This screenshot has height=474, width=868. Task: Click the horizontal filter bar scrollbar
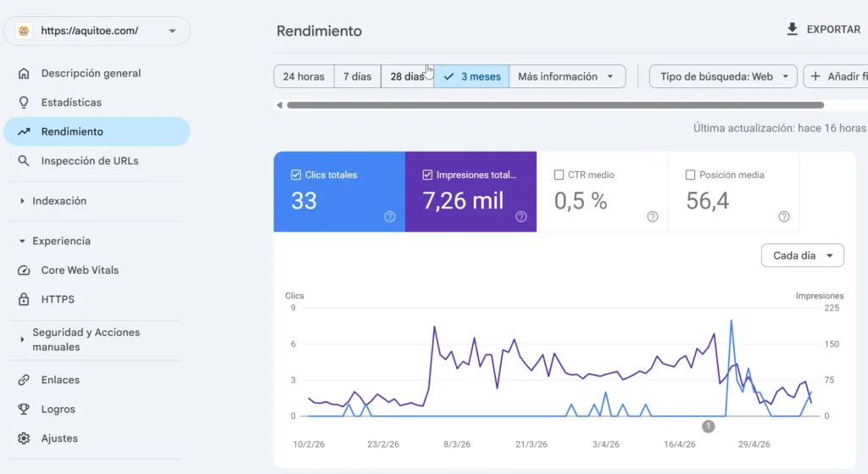point(555,105)
